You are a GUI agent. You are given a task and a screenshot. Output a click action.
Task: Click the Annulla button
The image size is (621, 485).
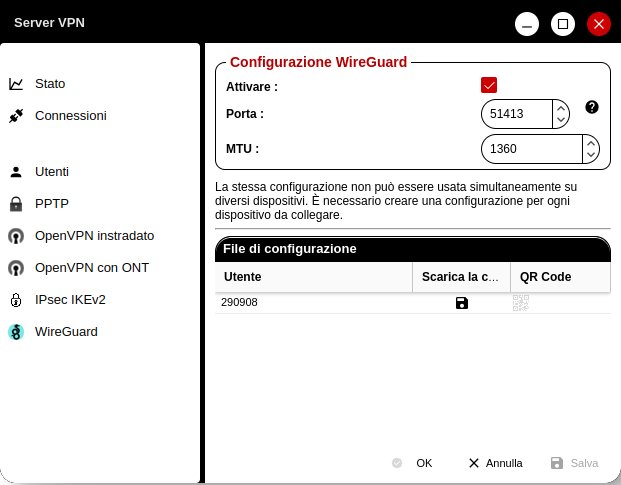coord(495,463)
